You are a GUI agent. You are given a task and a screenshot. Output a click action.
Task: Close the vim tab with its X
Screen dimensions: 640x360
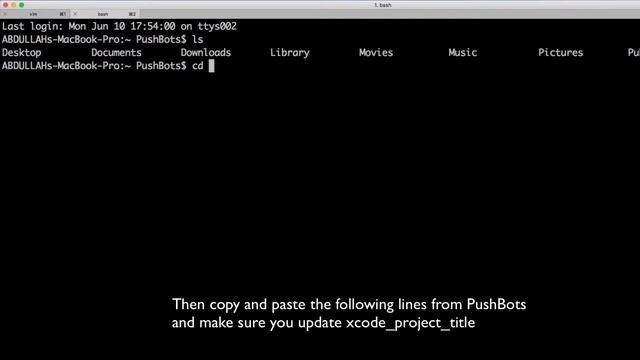pyautogui.click(x=5, y=14)
